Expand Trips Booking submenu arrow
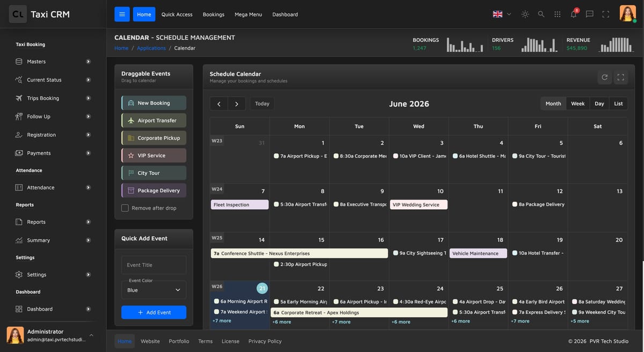 tap(88, 98)
